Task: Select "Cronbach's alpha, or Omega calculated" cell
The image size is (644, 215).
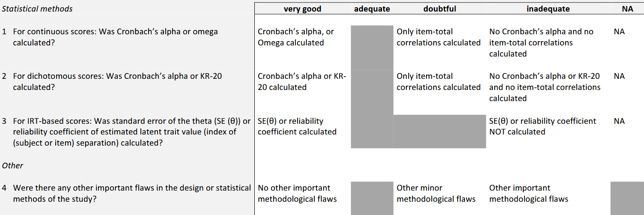Action: pos(296,37)
